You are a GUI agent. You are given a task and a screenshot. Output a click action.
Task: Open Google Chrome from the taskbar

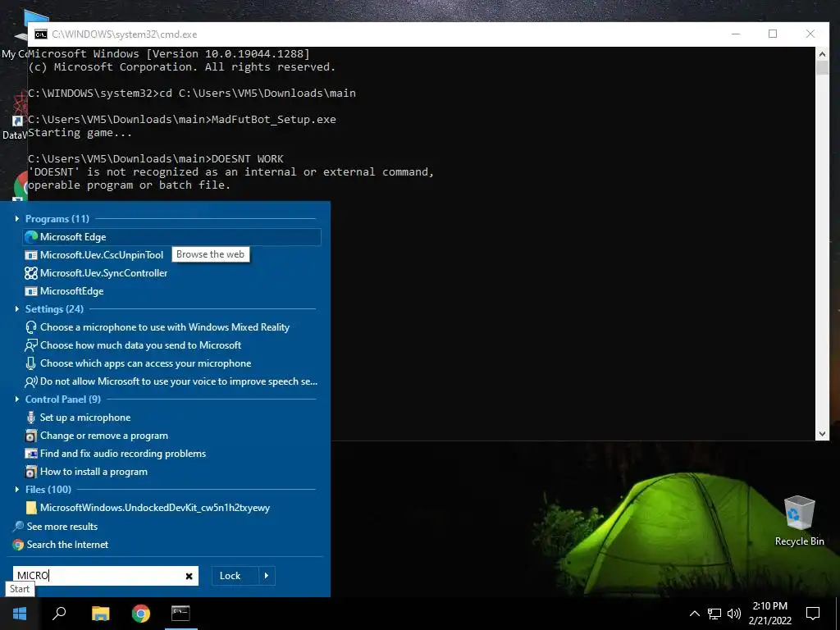140,614
